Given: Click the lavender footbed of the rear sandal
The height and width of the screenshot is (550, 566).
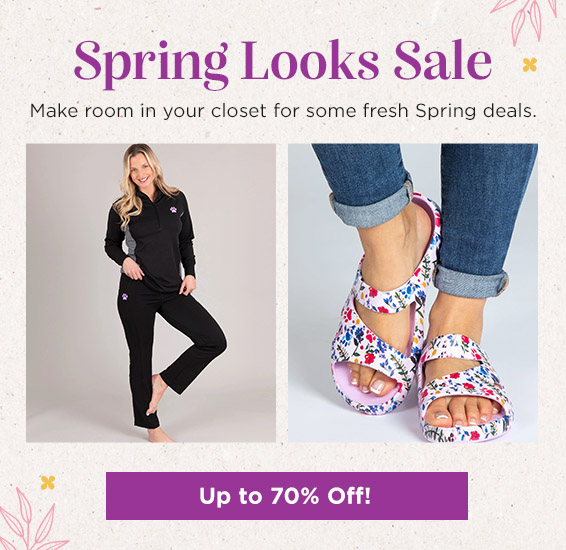Looking at the screenshot, I should 345,379.
